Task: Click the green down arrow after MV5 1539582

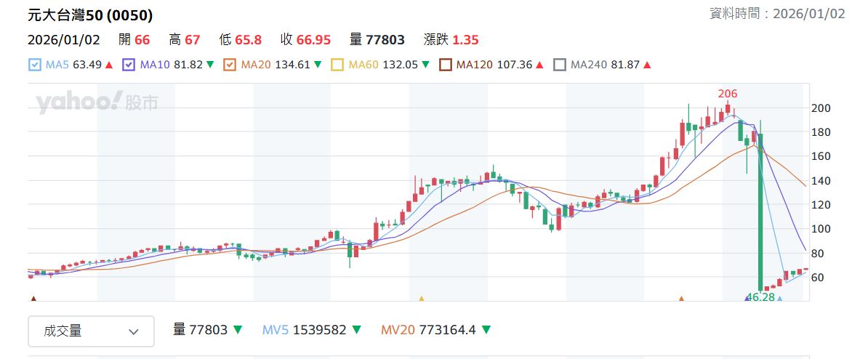Action: click(x=356, y=330)
